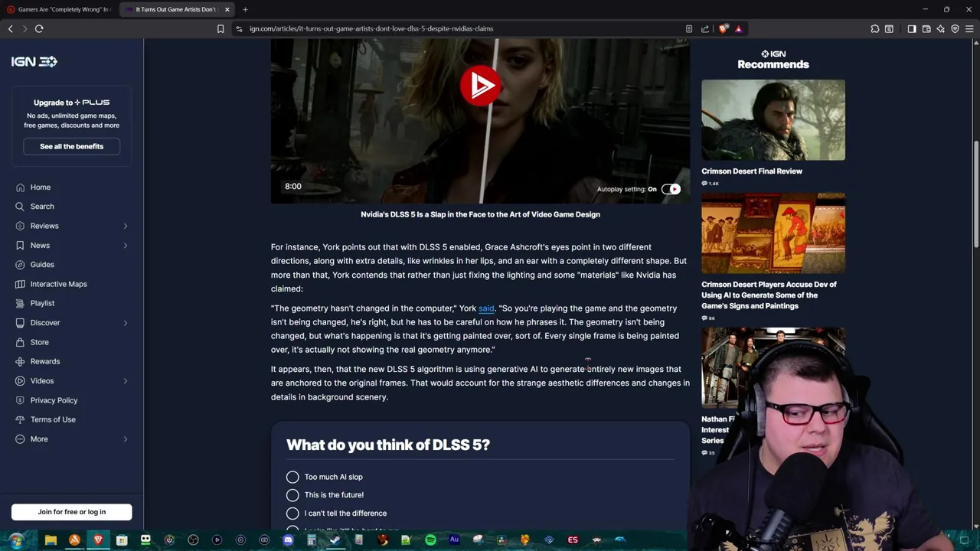Bookmark this page with the bookmark icon
This screenshot has height=551, width=980.
point(220,28)
